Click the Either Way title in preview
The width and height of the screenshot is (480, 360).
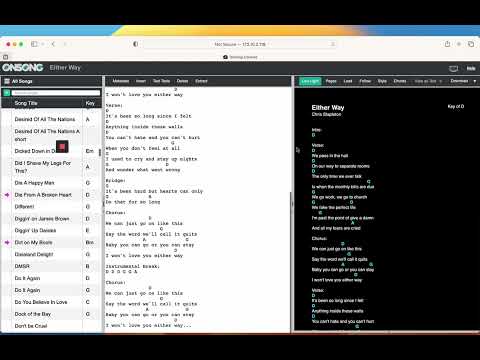point(328,107)
